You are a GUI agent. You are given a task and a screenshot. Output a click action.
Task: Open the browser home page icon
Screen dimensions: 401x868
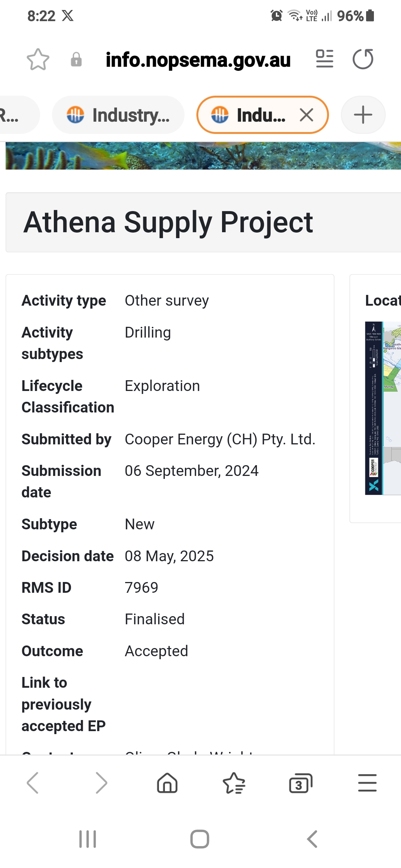coord(167,783)
